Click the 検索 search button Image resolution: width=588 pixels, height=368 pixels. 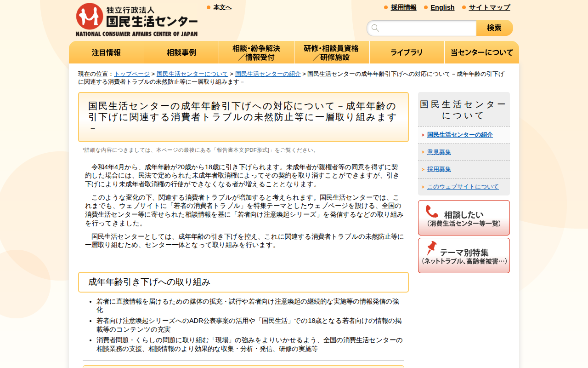[495, 28]
